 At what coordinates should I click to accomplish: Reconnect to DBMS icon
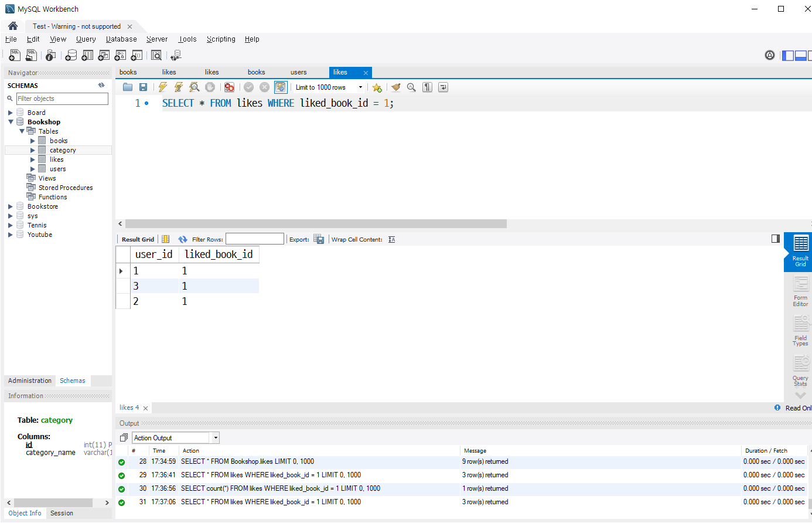point(176,55)
